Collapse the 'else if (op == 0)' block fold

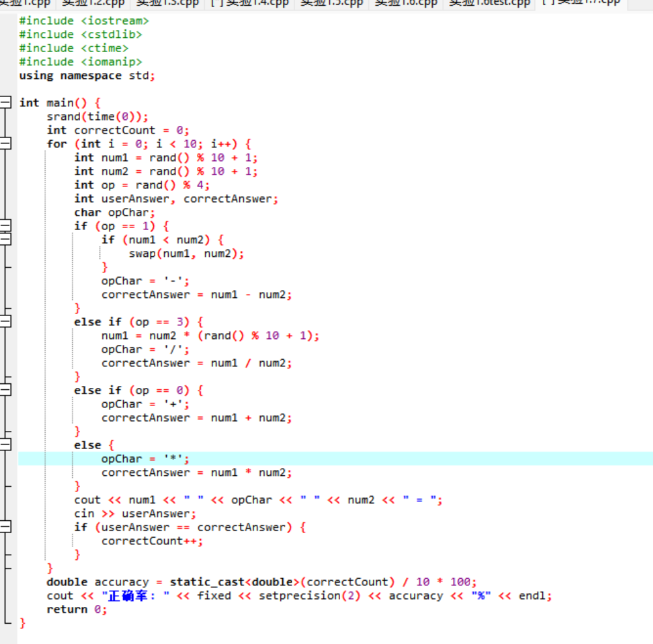[5, 390]
